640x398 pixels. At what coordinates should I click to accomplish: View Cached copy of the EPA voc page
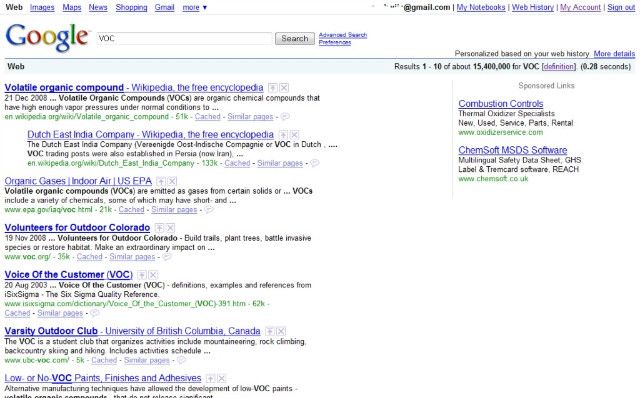131,210
